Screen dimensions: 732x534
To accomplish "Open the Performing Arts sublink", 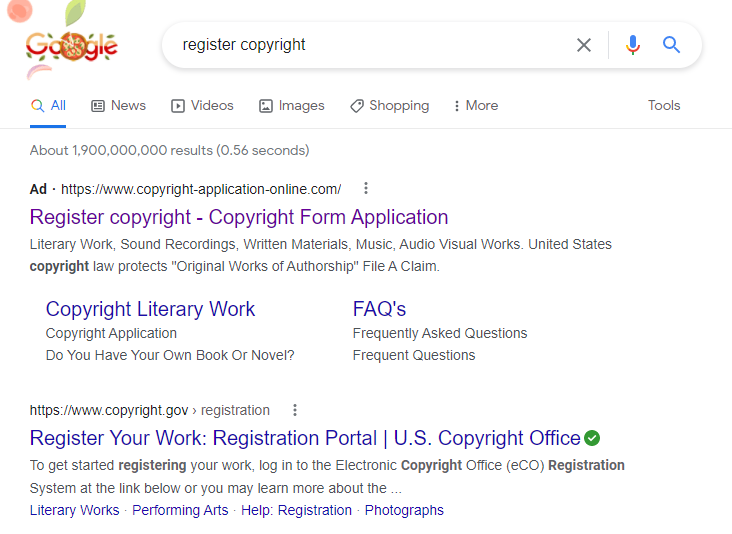I will click(x=180, y=510).
